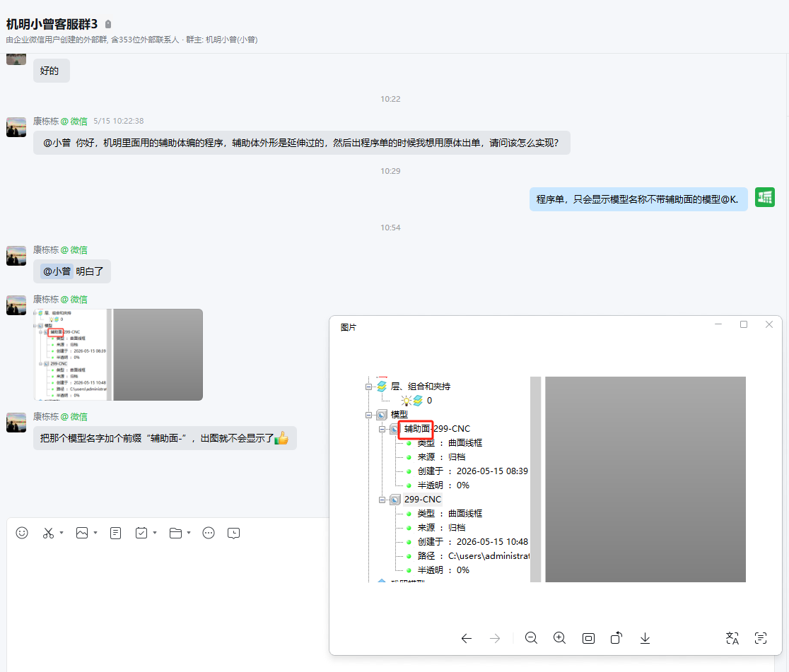789x672 pixels.
Task: Click 康栋栋 avatar beside the image message
Action: click(x=16, y=305)
